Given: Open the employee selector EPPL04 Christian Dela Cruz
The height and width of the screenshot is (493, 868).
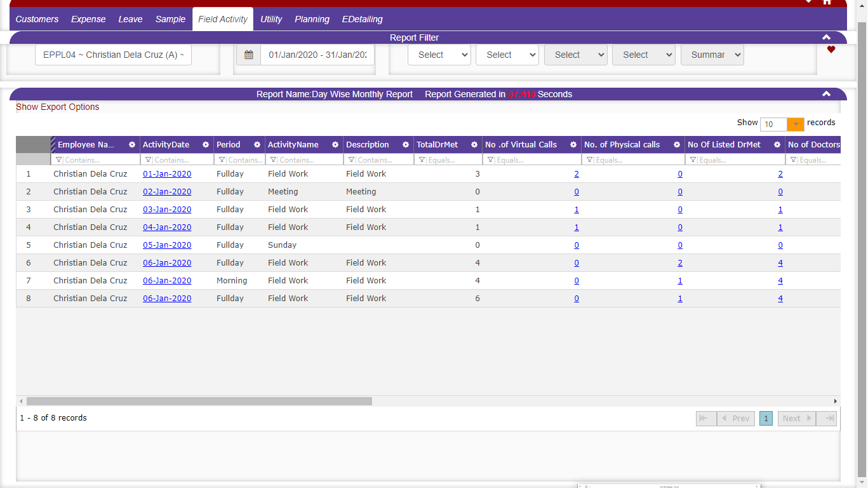Looking at the screenshot, I should pos(113,55).
